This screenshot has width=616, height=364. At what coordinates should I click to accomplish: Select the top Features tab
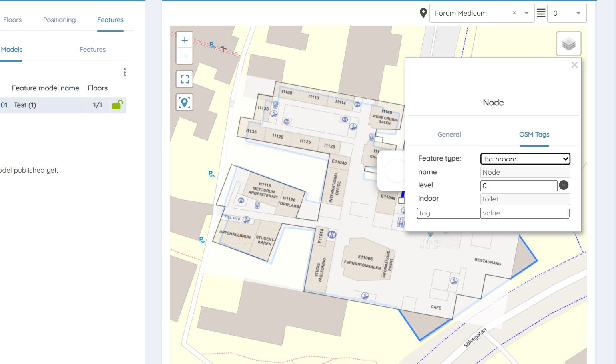110,20
